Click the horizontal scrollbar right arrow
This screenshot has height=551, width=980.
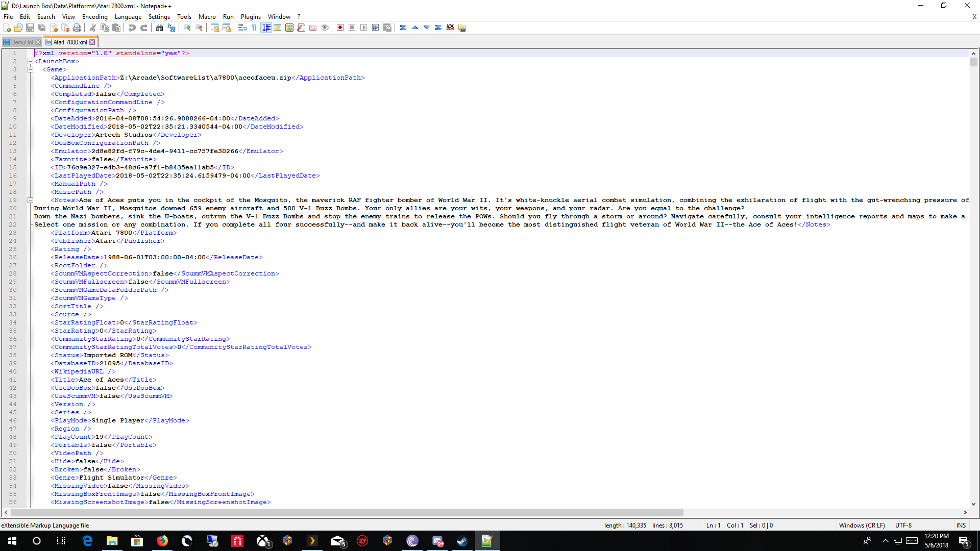coord(965,512)
